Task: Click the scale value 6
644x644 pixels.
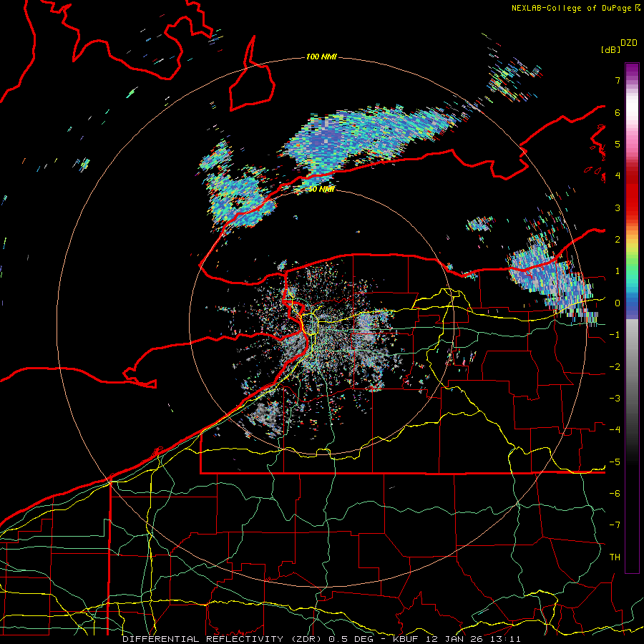Action: (x=618, y=112)
